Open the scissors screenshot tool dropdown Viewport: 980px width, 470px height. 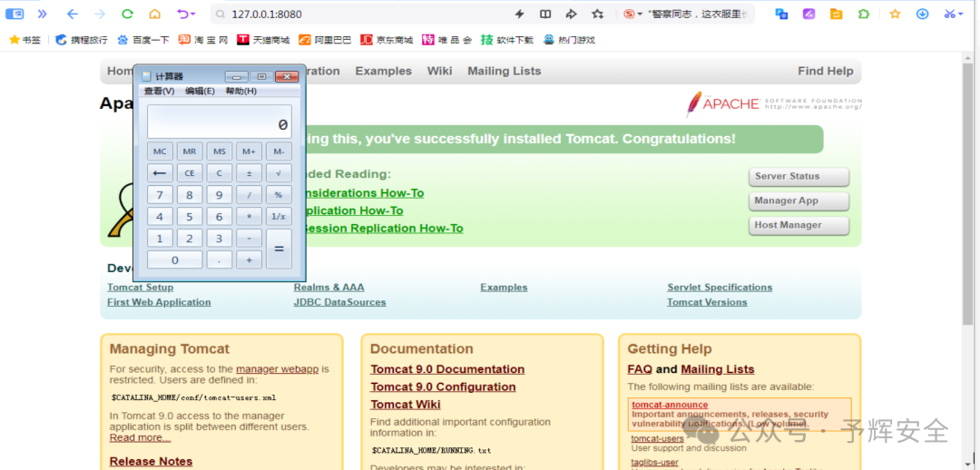[x=954, y=14]
